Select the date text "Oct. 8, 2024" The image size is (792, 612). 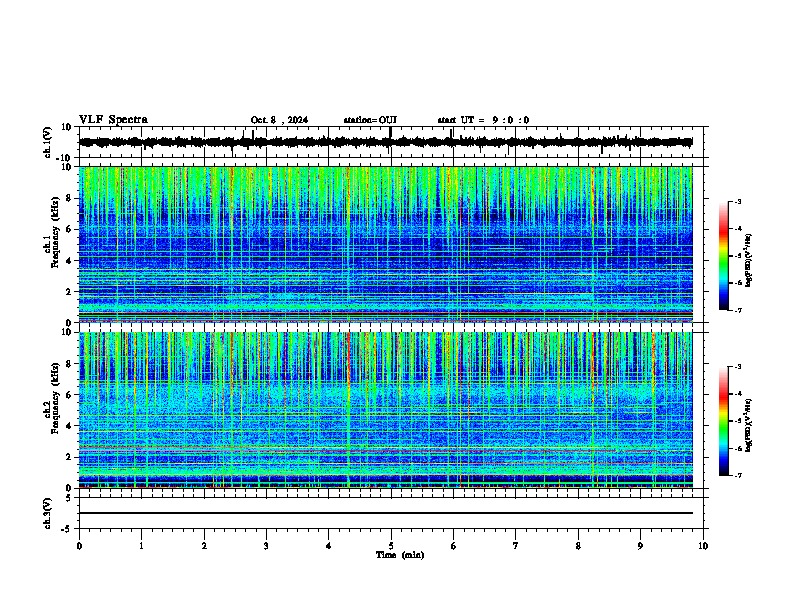279,120
